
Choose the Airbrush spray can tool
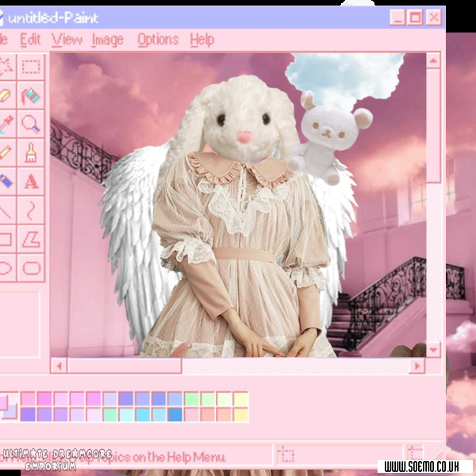(4, 181)
